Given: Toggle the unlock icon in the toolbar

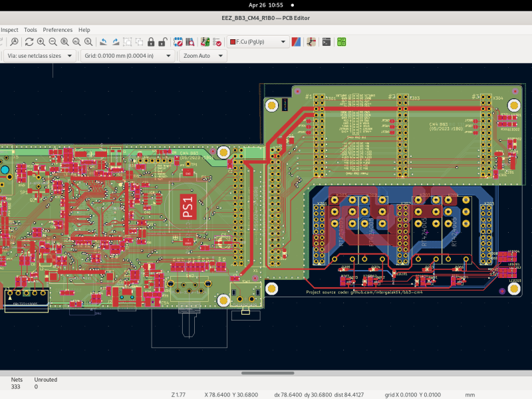Looking at the screenshot, I should (162, 42).
